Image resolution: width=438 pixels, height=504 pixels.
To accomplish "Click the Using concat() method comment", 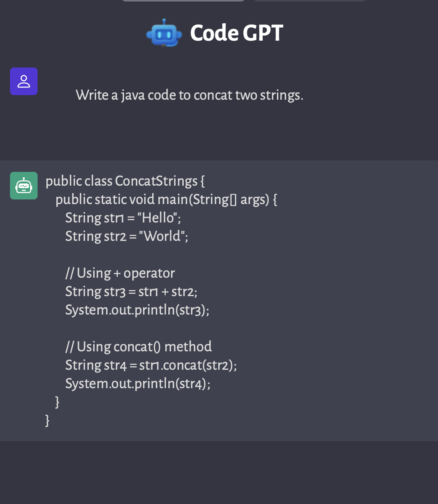I will 138,347.
